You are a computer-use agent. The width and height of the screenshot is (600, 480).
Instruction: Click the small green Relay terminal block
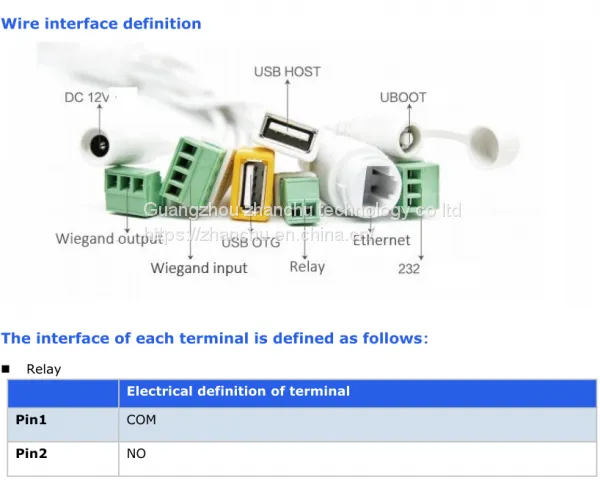(300, 199)
